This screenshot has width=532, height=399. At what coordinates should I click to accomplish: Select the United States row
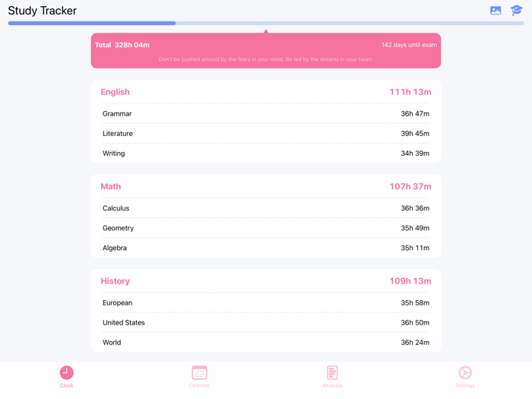pyautogui.click(x=266, y=323)
